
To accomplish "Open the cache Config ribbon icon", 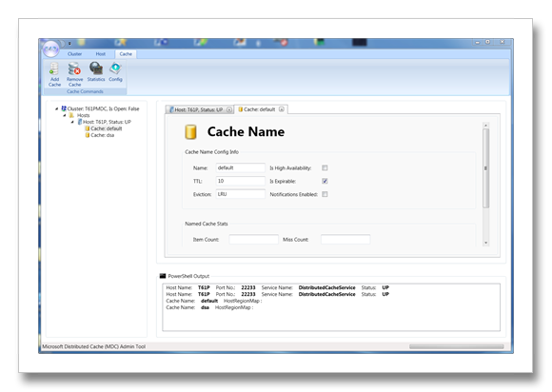I will pos(115,71).
